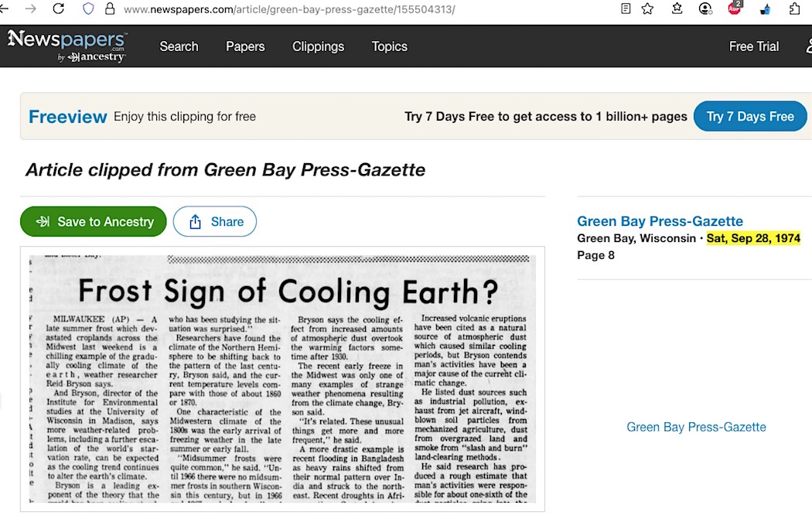Bookmark this page with the star icon
Screen dimensions: 812x529
pyautogui.click(x=647, y=9)
